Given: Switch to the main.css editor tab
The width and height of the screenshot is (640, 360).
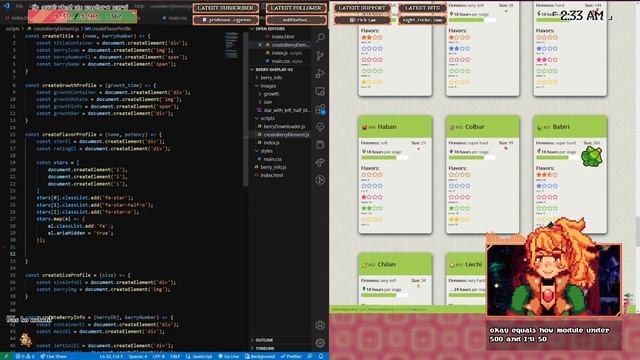Looking at the screenshot, I should point(175,18).
